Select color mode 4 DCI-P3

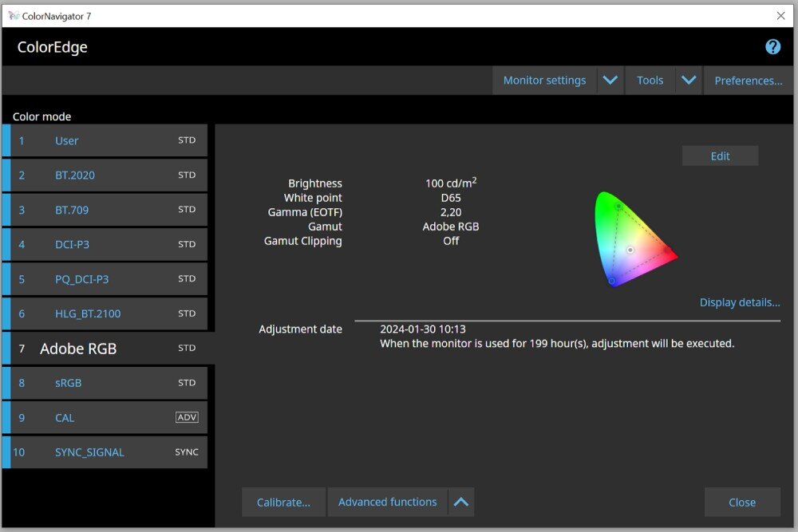point(105,244)
